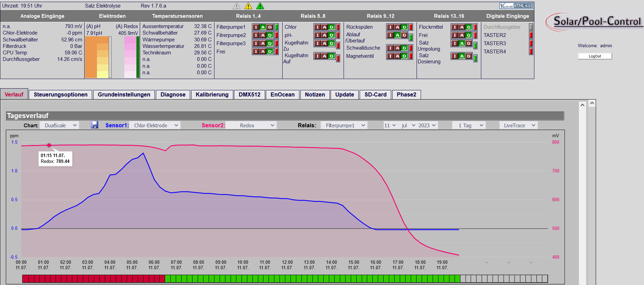Click the Valid HTML 4.01 badge
The width and height of the screenshot is (644, 285).
[516, 6]
